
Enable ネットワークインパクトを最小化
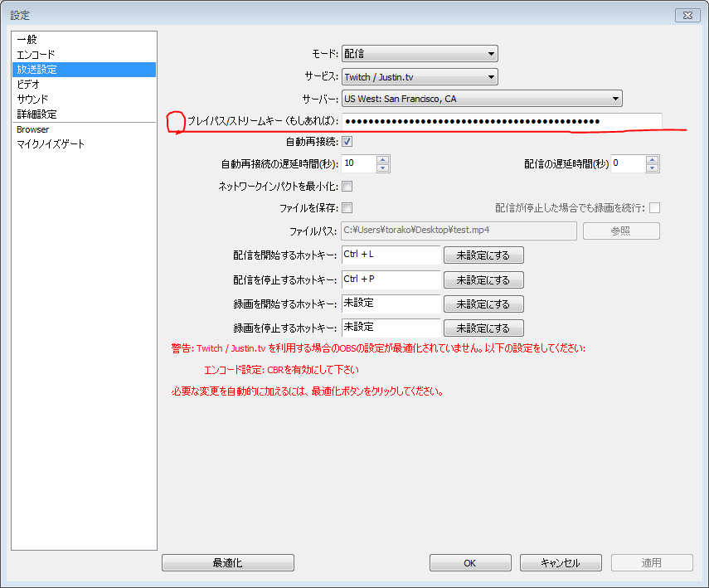[347, 186]
